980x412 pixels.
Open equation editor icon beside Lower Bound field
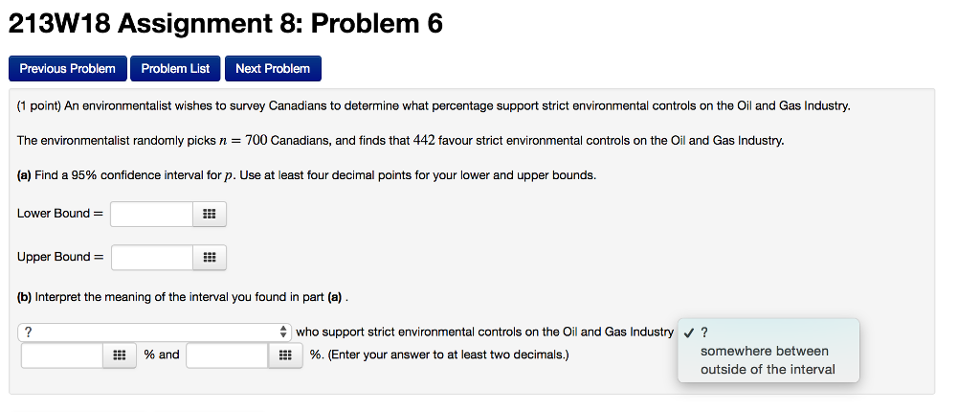(210, 214)
